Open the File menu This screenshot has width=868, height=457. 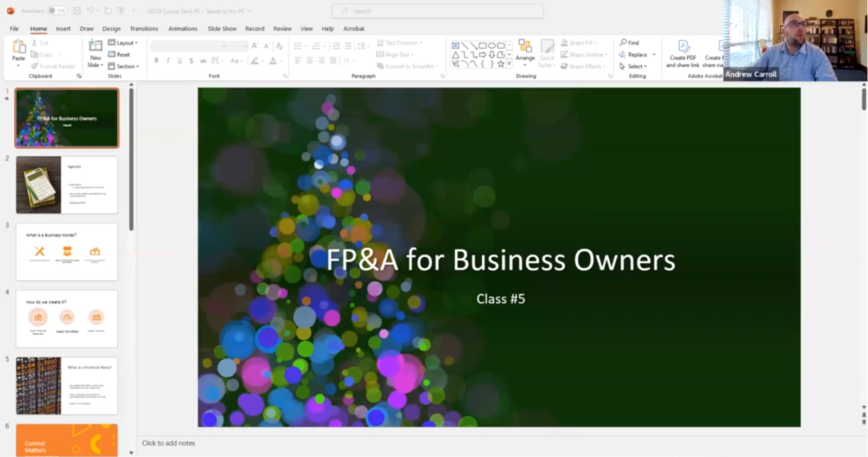coord(14,29)
